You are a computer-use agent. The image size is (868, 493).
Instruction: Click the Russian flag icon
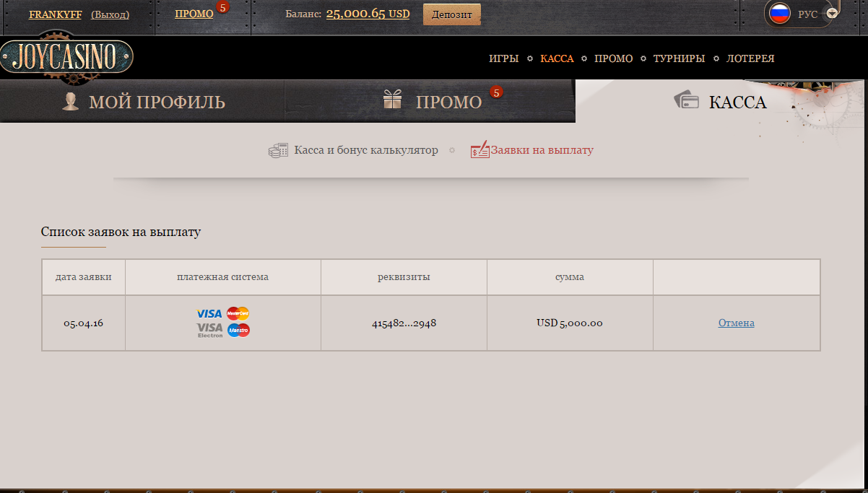coord(781,13)
